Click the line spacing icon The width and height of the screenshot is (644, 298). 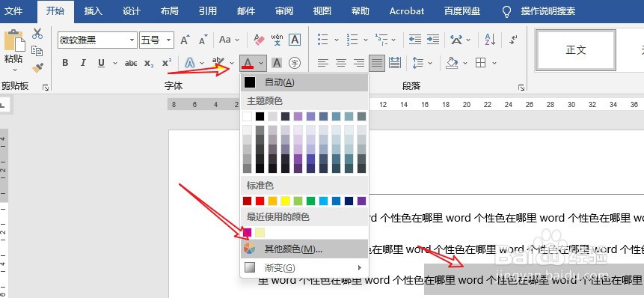(417, 63)
